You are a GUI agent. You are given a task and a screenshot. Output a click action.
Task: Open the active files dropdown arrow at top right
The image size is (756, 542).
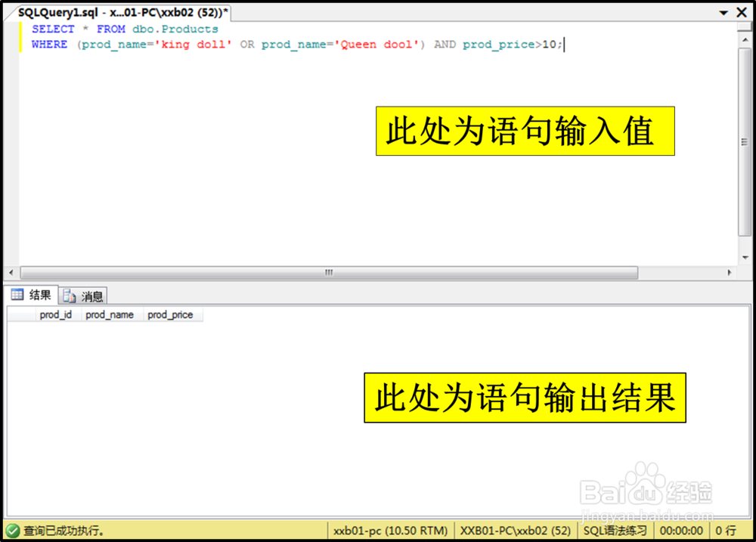click(725, 12)
